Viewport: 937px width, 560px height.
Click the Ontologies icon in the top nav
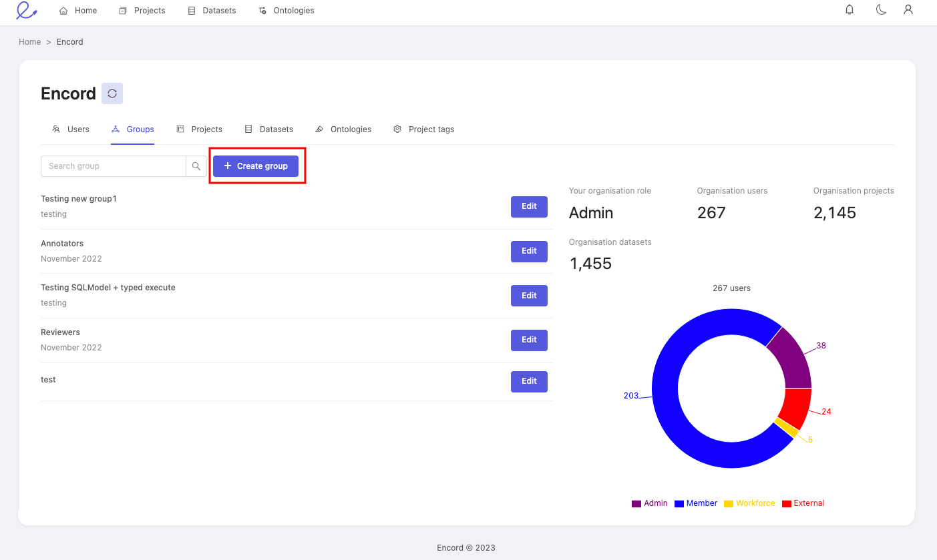click(x=262, y=11)
